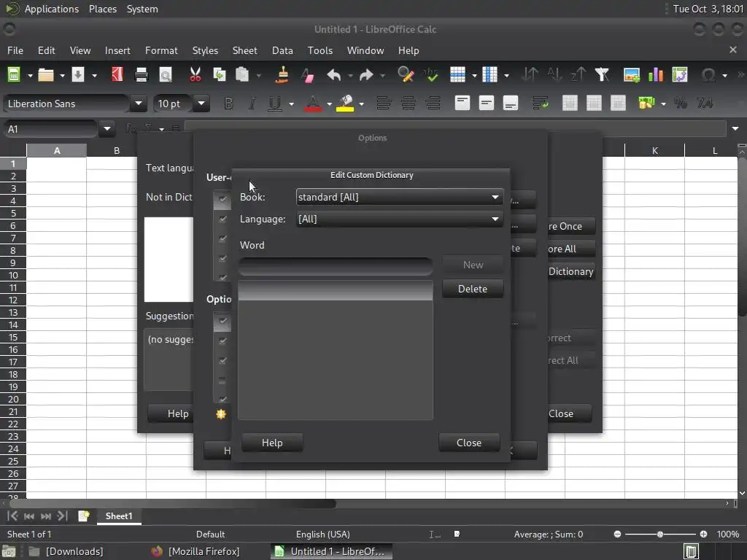747x560 pixels.
Task: Click Close in Edit Custom Dictionary dialog
Action: (x=469, y=443)
